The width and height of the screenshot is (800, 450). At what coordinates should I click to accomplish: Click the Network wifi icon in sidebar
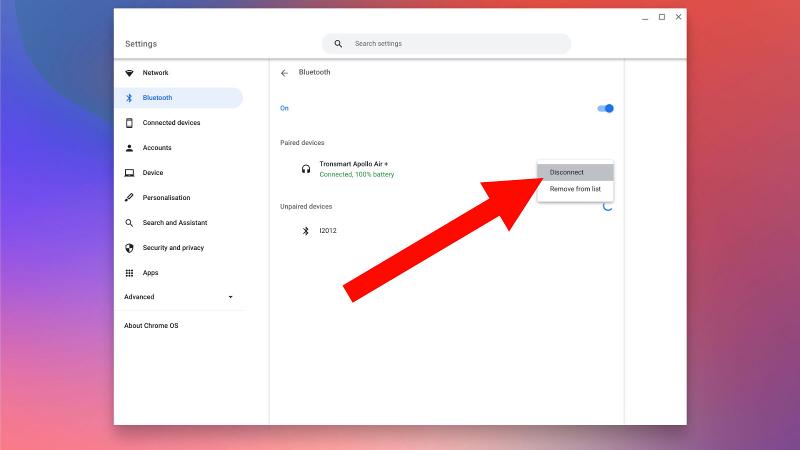(130, 73)
